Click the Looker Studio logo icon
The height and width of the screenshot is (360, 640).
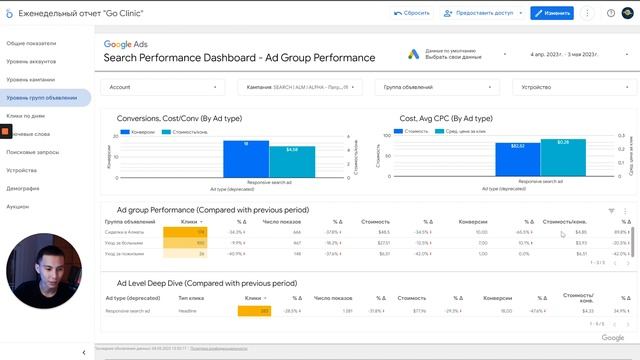pos(9,13)
